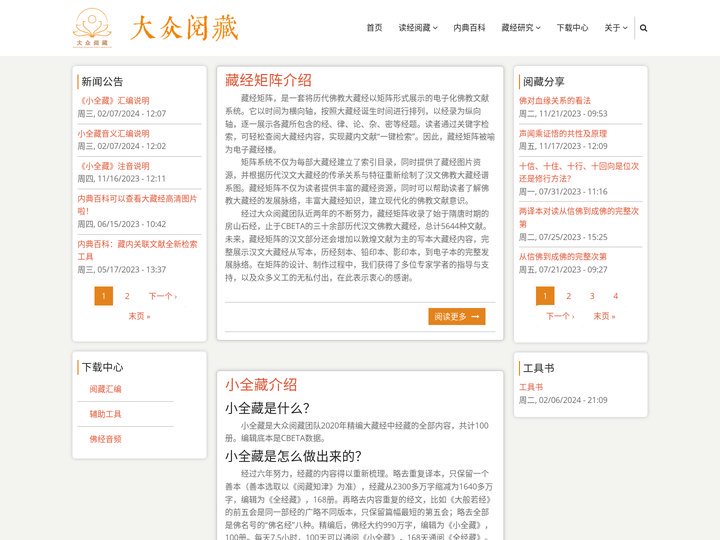Click the 阅藏分享 panel heading
Image resolution: width=720 pixels, height=540 pixels.
point(544,82)
